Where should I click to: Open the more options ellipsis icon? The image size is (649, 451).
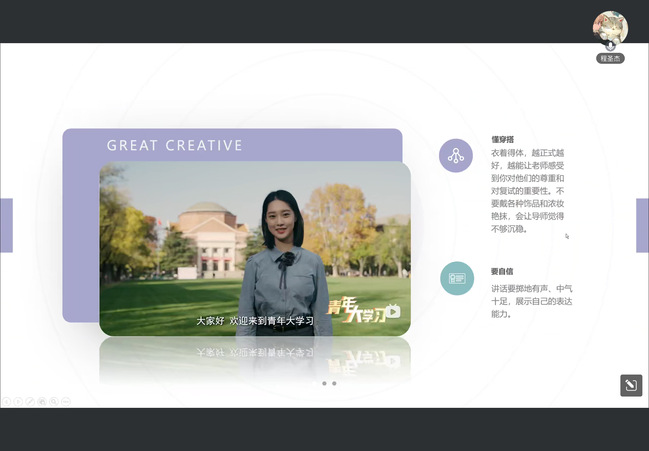[66, 400]
